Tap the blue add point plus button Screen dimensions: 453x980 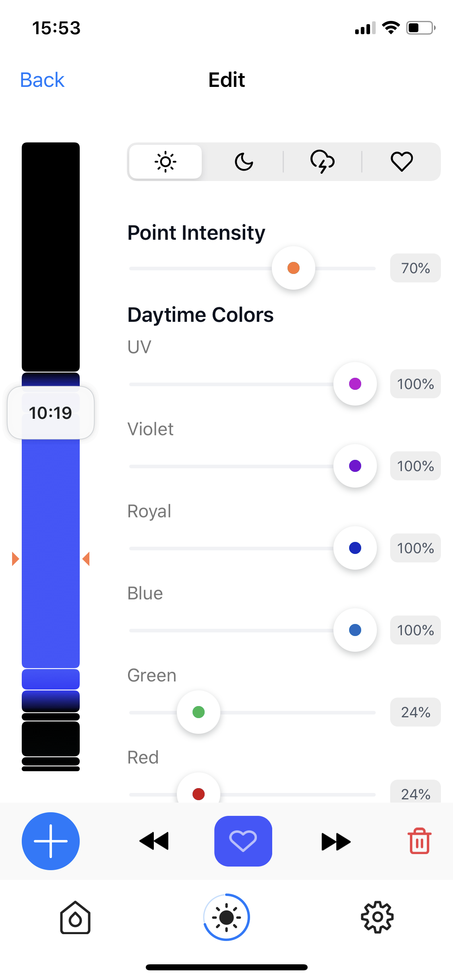pyautogui.click(x=51, y=841)
